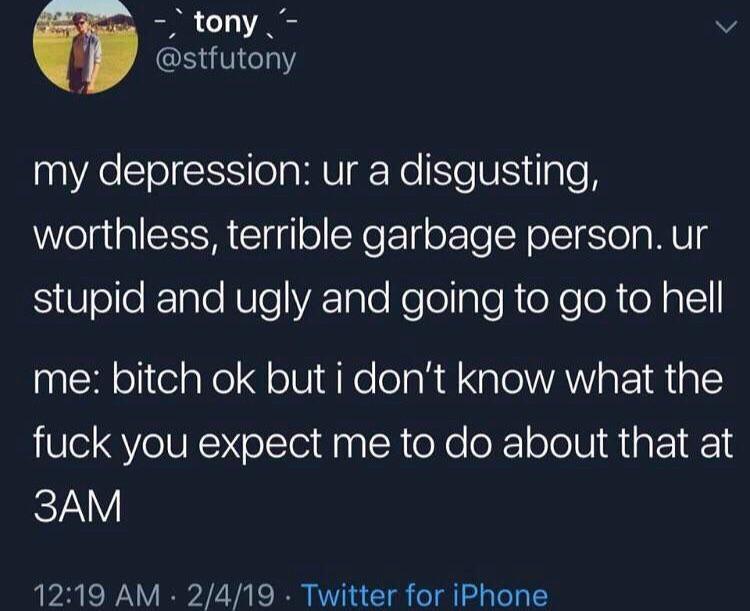This screenshot has height=611, width=750.
Task: Click the line 'worthless, terrible garbage person. ur'
Action: pyautogui.click(x=371, y=238)
